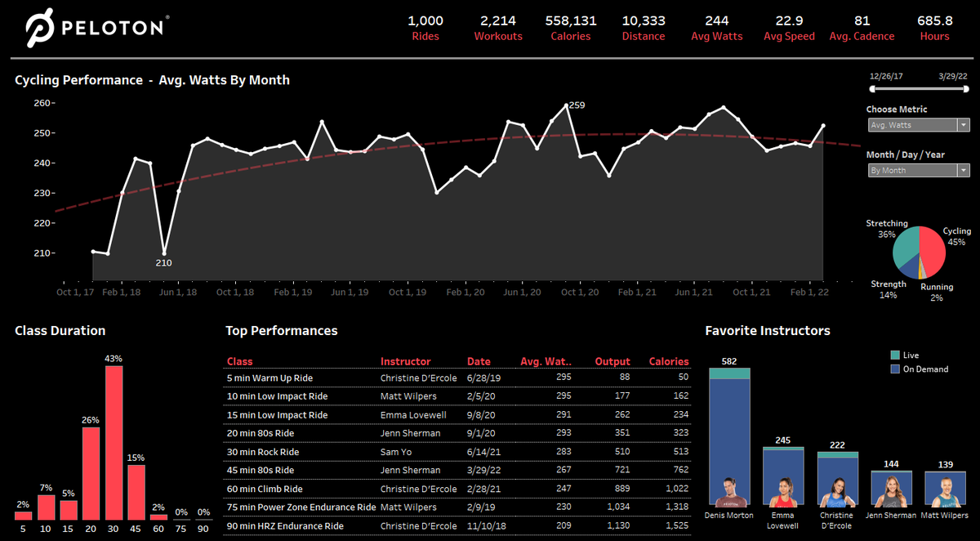Select the 5 minute class duration bar

pos(24,516)
